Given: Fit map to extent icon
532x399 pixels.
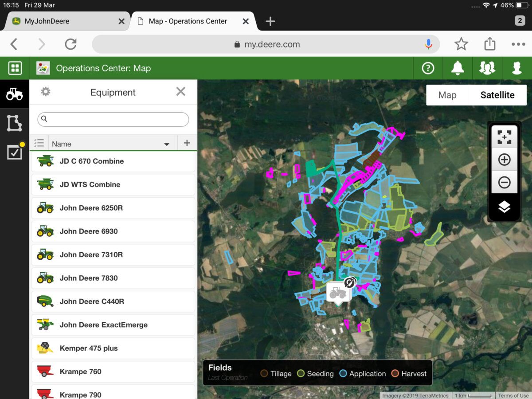Looking at the screenshot, I should click(504, 137).
